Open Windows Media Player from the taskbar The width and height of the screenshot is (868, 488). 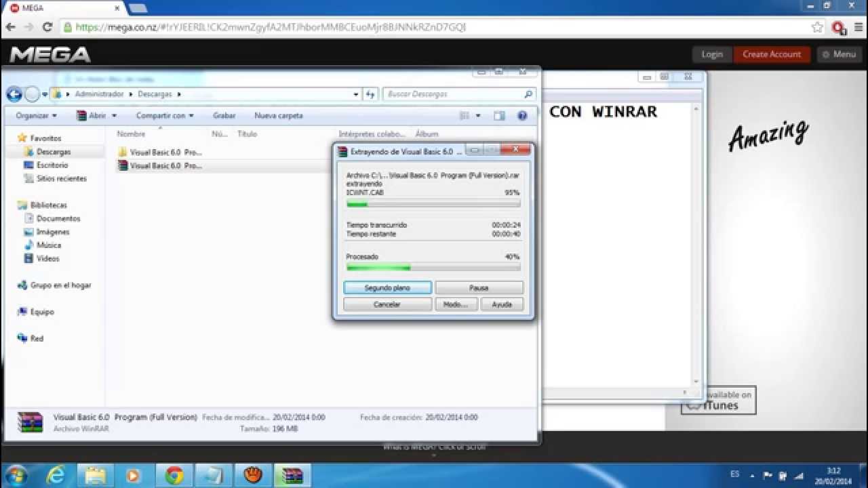(134, 475)
